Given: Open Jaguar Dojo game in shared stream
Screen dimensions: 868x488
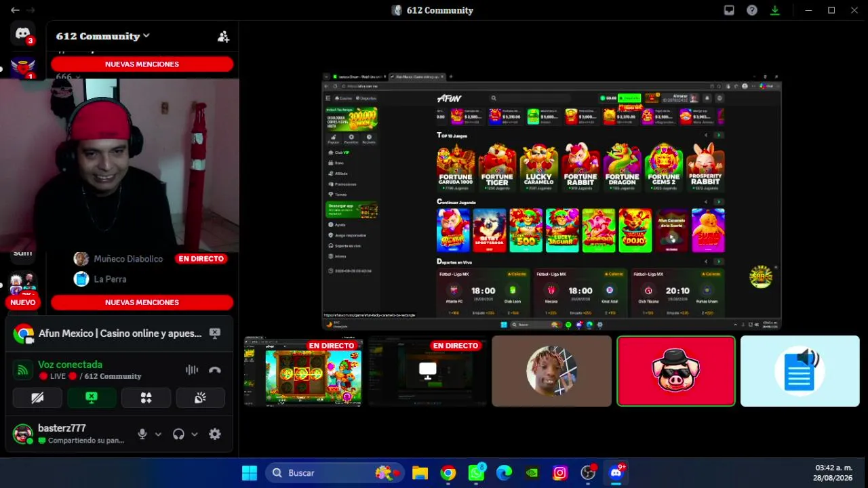Looking at the screenshot, I should (635, 230).
